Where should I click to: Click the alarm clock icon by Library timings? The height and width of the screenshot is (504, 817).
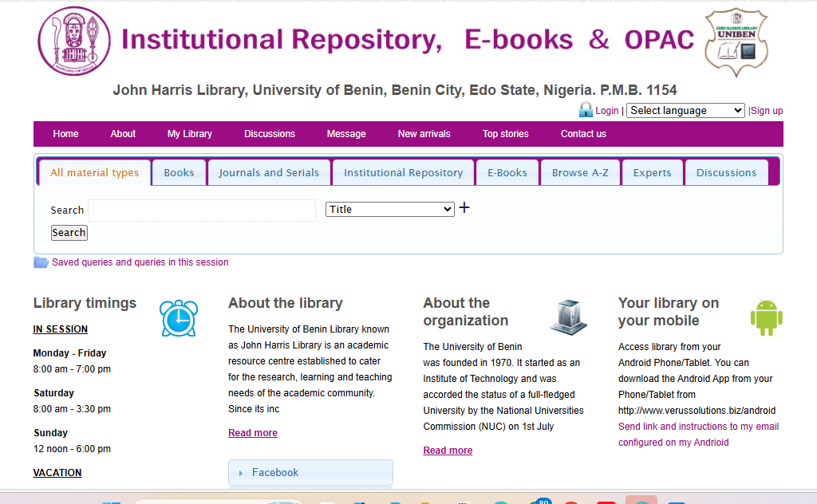pyautogui.click(x=179, y=318)
